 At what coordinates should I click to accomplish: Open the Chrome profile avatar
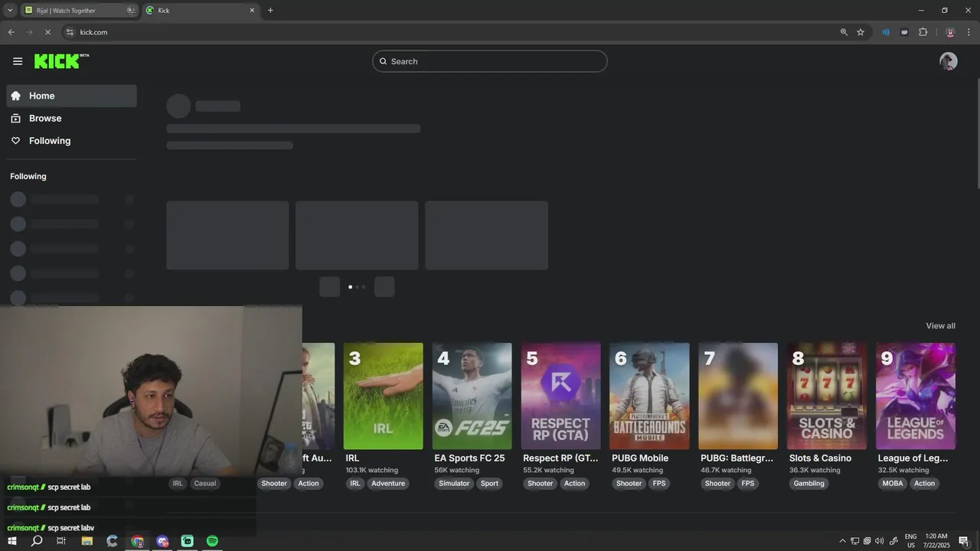tap(950, 32)
